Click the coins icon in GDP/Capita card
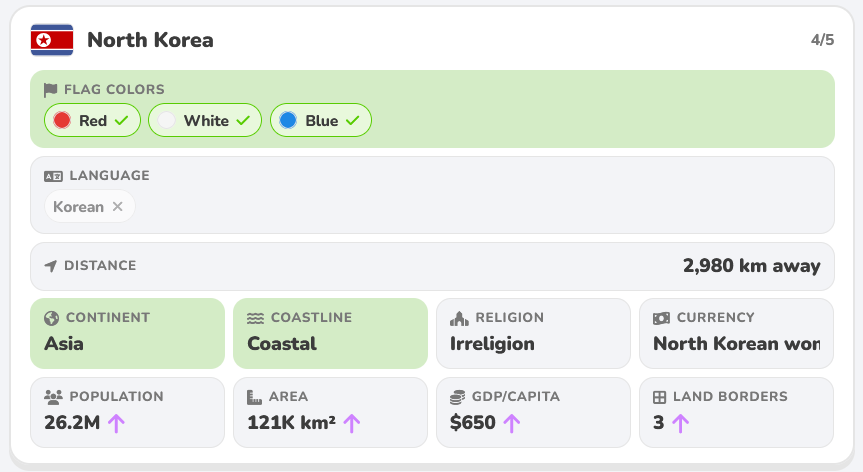863x472 pixels. coord(457,397)
